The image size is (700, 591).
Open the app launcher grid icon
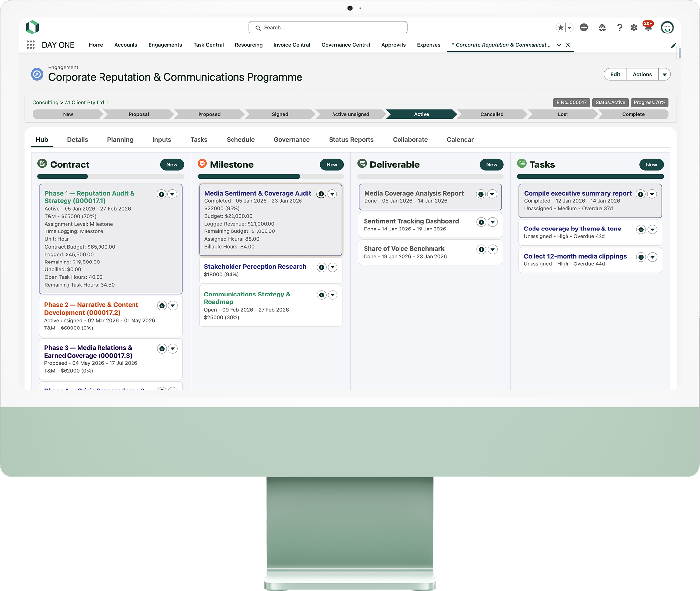[x=31, y=45]
